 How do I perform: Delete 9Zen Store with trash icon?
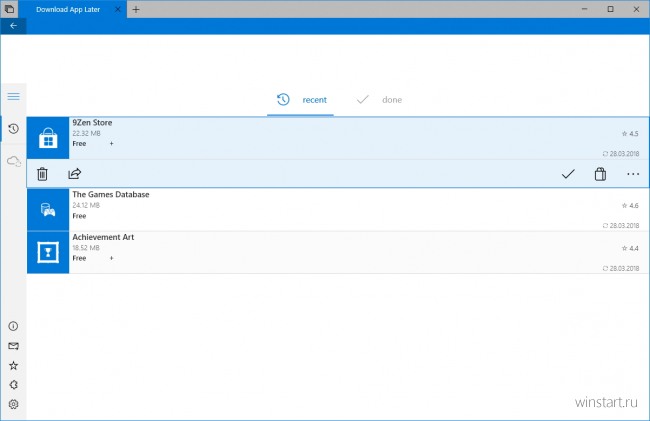(x=42, y=174)
